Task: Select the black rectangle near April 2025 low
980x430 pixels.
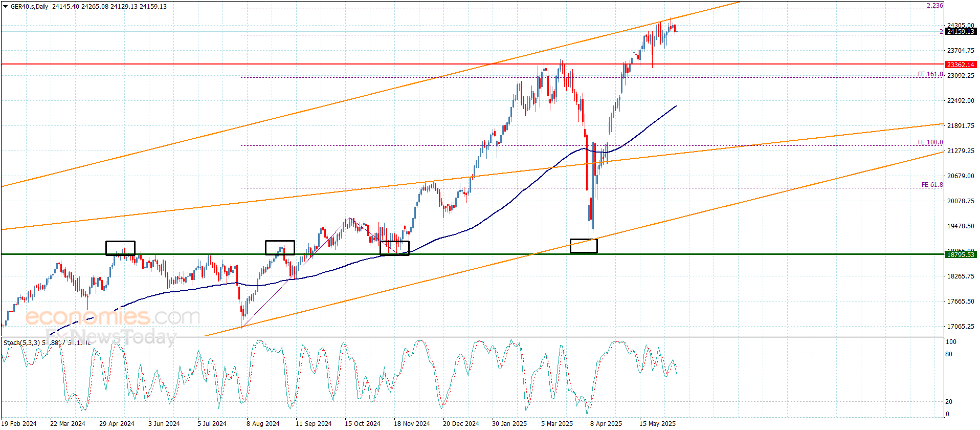Action: [x=584, y=246]
